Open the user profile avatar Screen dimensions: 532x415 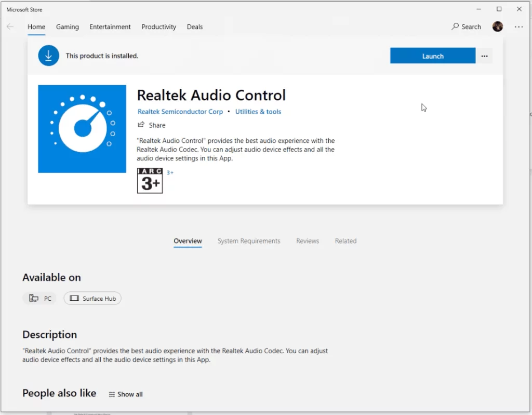[x=498, y=26]
